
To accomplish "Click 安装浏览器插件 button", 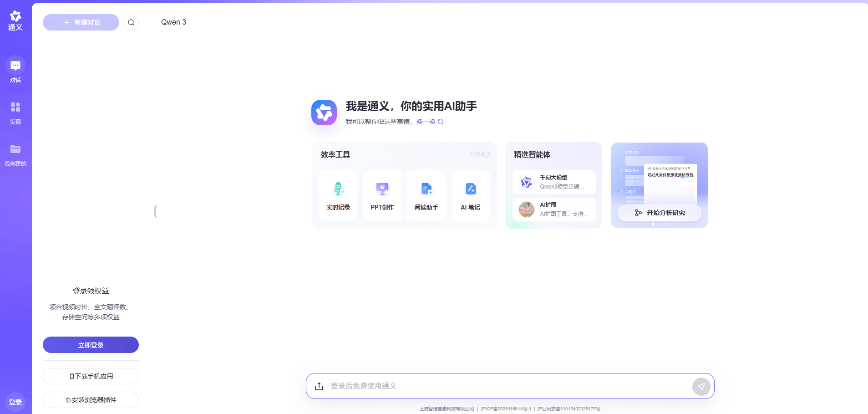I will click(x=91, y=400).
